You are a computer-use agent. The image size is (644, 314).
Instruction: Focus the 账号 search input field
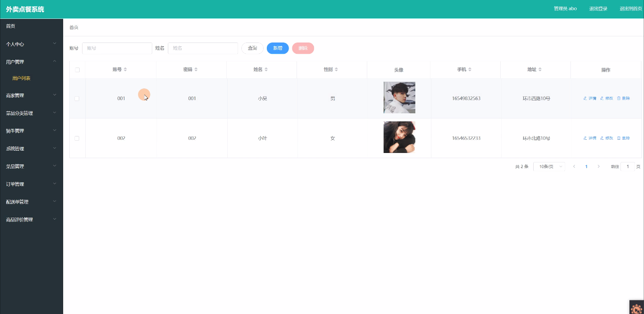pyautogui.click(x=117, y=48)
